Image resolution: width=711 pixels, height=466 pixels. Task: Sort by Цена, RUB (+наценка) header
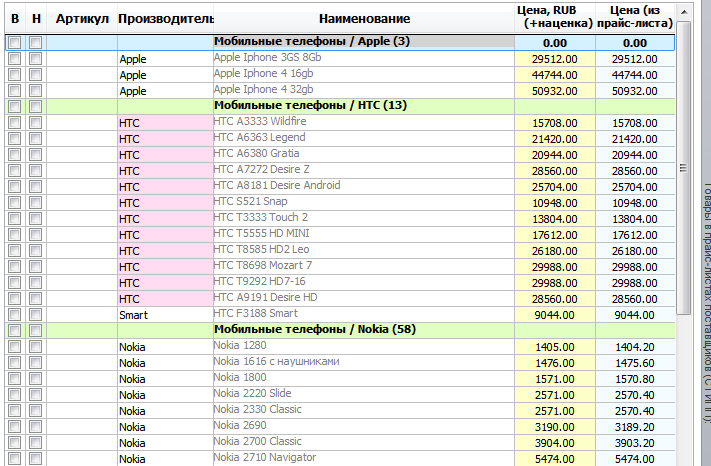coord(555,17)
